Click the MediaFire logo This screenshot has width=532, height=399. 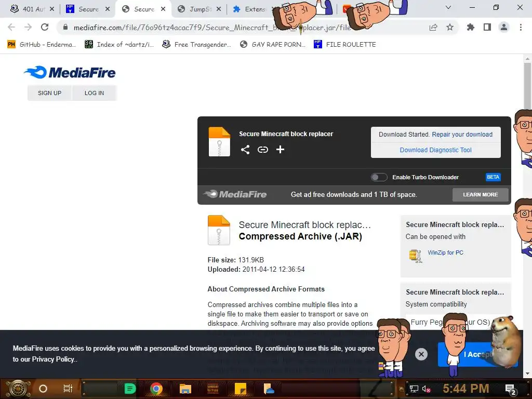[70, 72]
